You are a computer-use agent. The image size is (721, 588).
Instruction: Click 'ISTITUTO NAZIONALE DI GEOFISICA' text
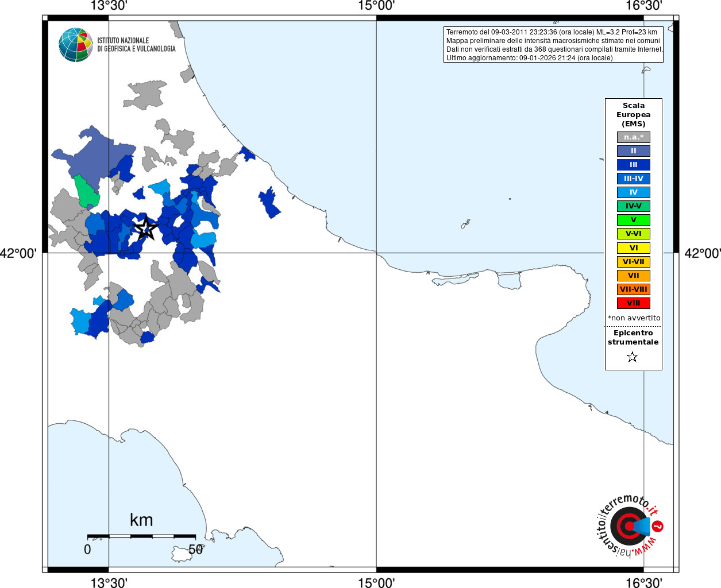click(x=136, y=45)
